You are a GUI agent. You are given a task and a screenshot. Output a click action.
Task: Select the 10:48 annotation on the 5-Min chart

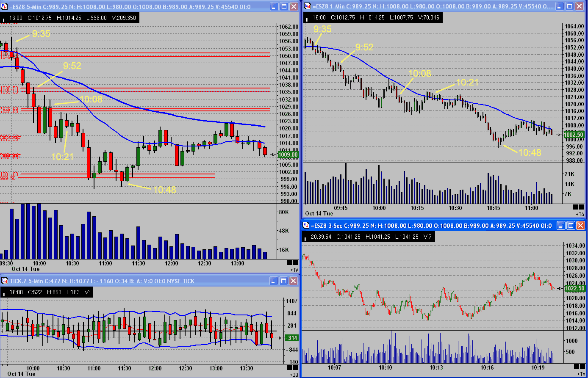coord(165,190)
